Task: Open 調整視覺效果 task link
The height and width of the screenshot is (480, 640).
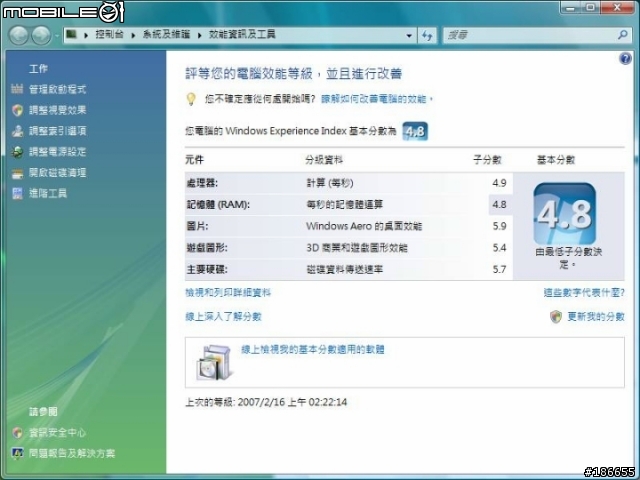Action: coord(58,110)
